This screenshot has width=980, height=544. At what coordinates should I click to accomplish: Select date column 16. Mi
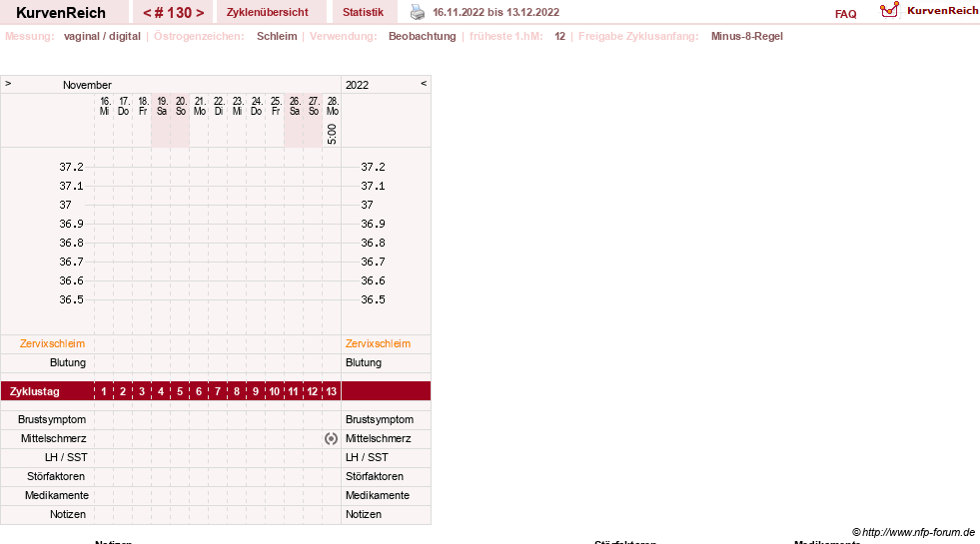point(104,106)
